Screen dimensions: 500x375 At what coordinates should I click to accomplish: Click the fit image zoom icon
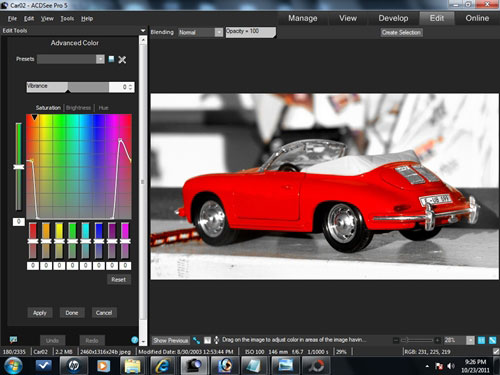pos(492,340)
